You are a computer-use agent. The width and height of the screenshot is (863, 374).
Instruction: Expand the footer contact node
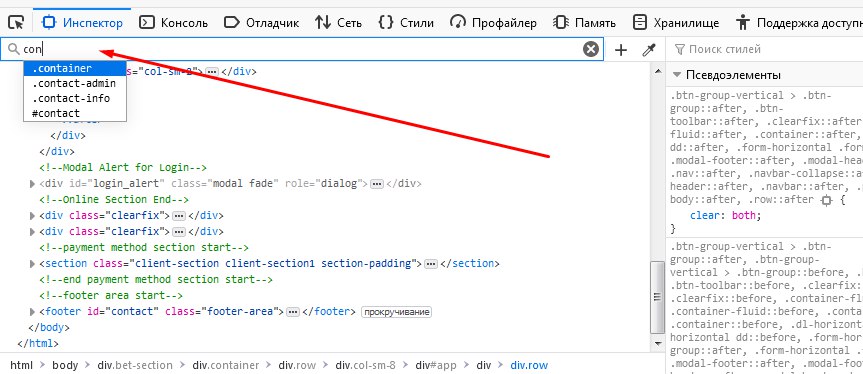pyautogui.click(x=32, y=312)
